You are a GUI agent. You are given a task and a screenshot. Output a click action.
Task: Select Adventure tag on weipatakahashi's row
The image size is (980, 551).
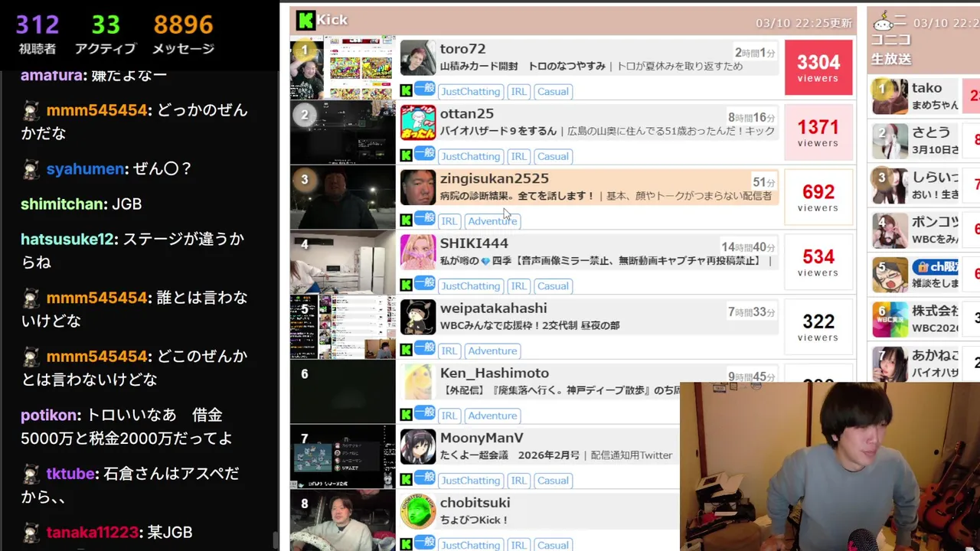point(492,350)
